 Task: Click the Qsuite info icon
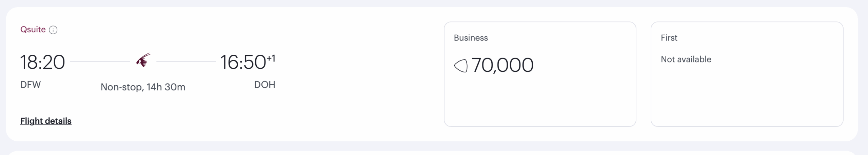(53, 30)
